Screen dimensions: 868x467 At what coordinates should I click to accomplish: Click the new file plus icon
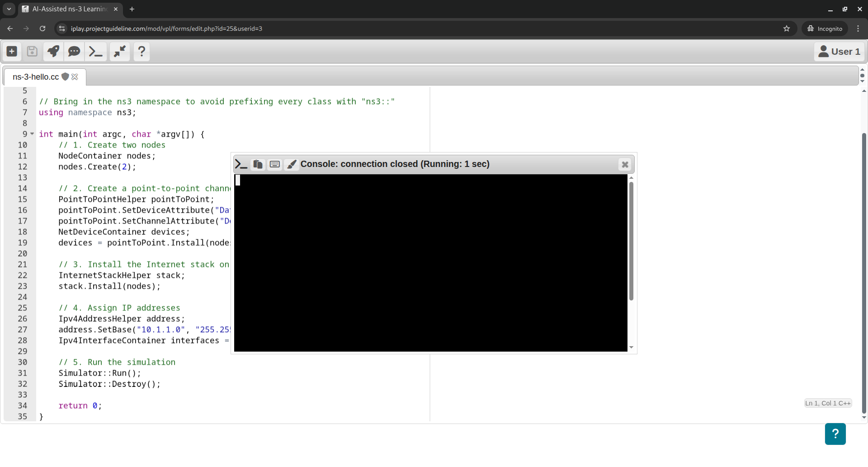[x=12, y=52]
